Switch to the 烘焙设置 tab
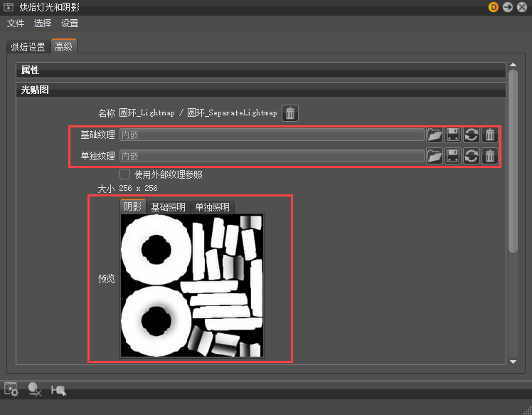Image resolution: width=532 pixels, height=415 pixels. point(28,47)
